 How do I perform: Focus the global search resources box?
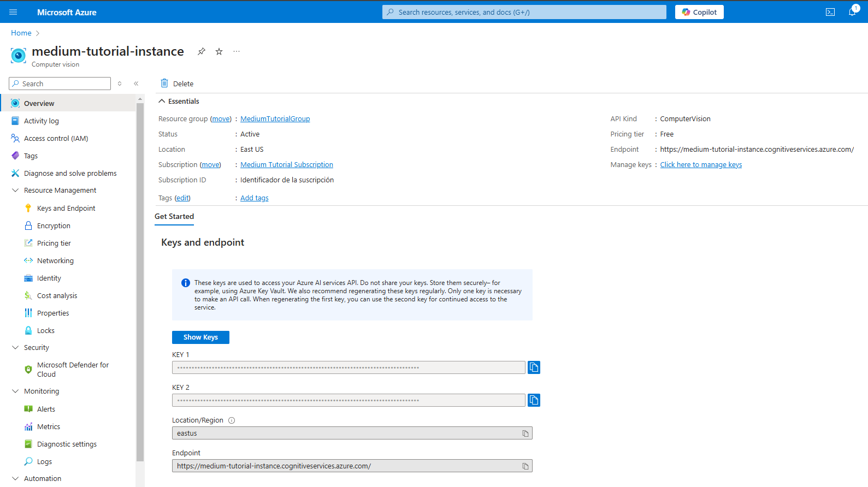pyautogui.click(x=524, y=12)
